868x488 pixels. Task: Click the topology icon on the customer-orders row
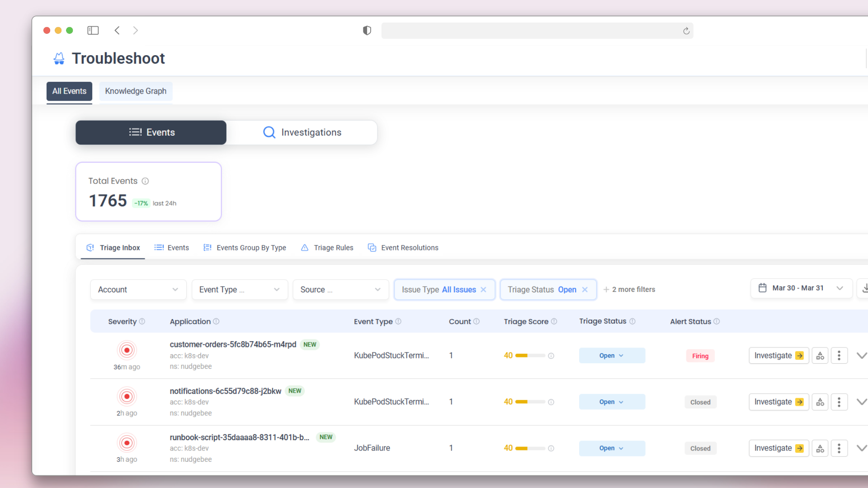click(x=820, y=355)
